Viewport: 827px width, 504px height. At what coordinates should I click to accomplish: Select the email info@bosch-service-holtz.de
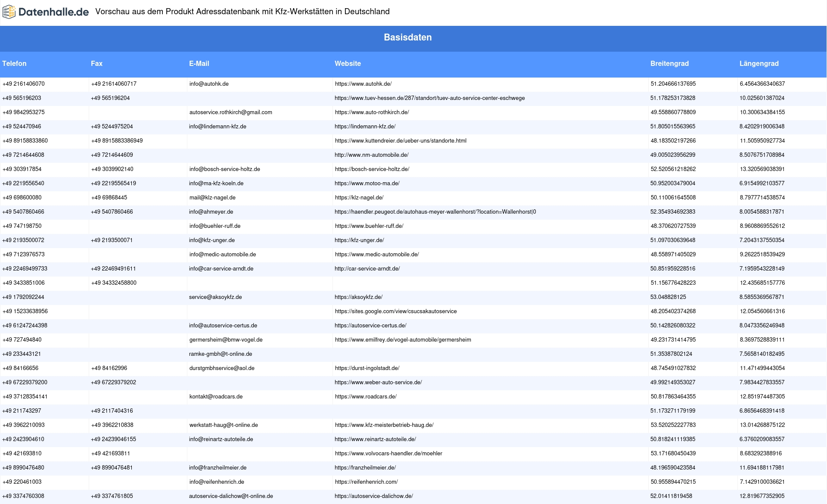225,169
